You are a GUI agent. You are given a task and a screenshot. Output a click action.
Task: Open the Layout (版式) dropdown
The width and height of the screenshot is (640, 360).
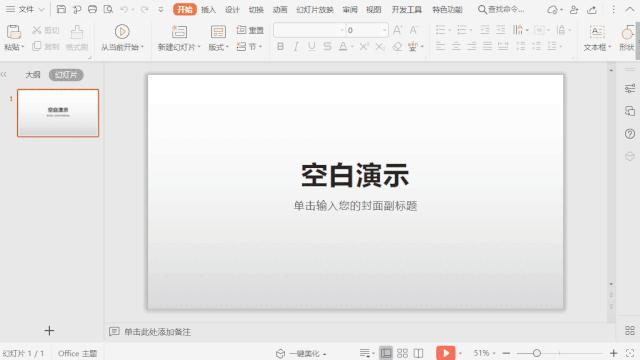[218, 47]
